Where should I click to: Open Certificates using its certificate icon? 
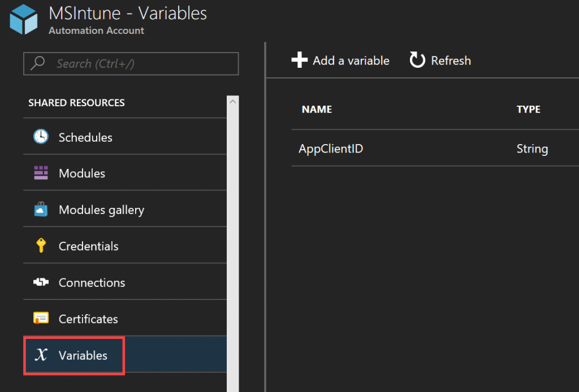pyautogui.click(x=40, y=318)
